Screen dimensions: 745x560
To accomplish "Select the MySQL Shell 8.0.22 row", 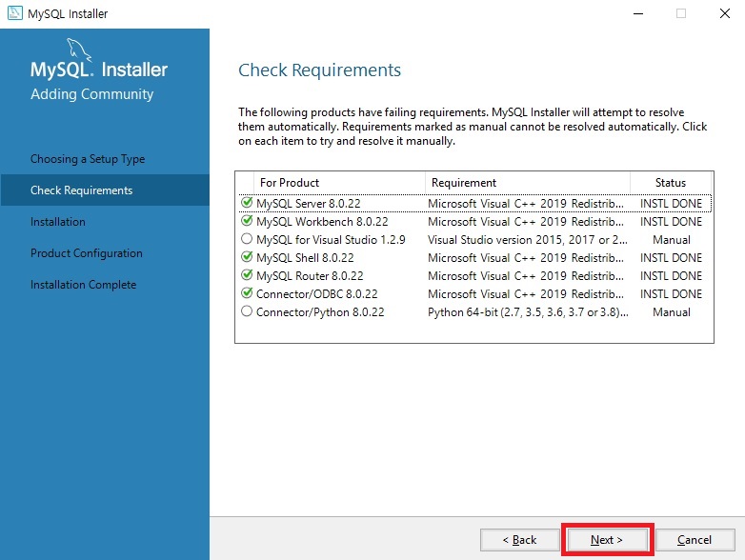I will pos(475,257).
